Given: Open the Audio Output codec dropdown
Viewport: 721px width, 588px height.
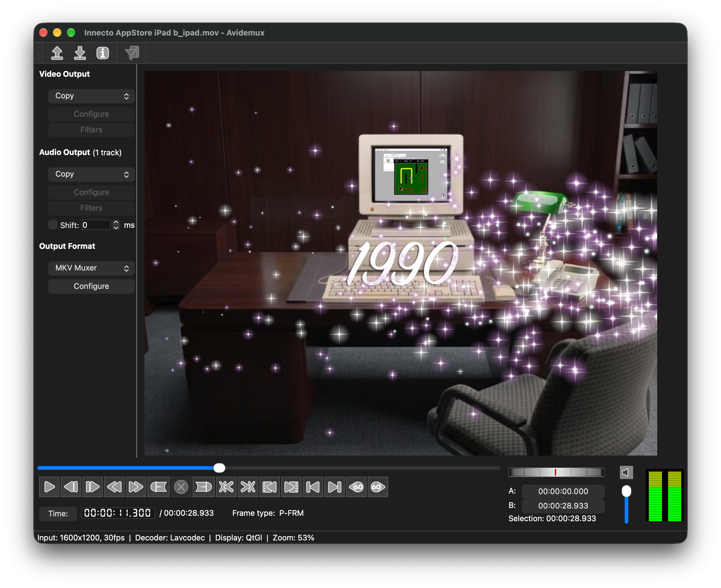Looking at the screenshot, I should point(91,174).
